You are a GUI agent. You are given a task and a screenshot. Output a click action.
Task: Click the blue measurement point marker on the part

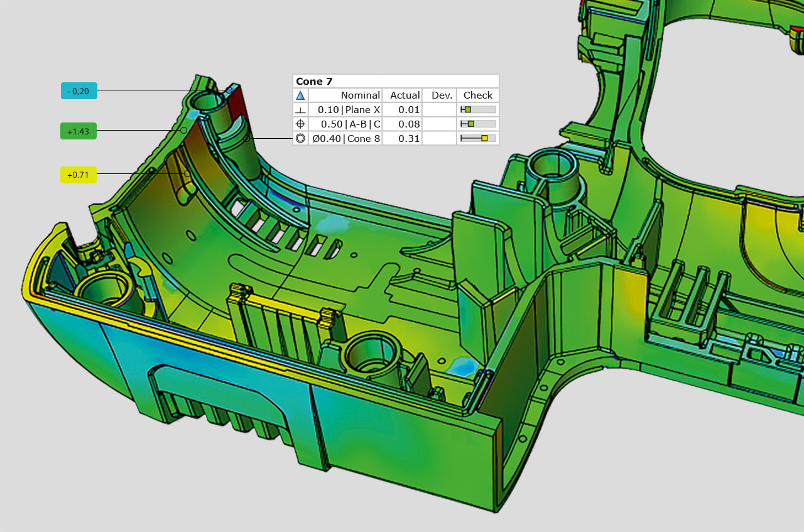tap(229, 90)
